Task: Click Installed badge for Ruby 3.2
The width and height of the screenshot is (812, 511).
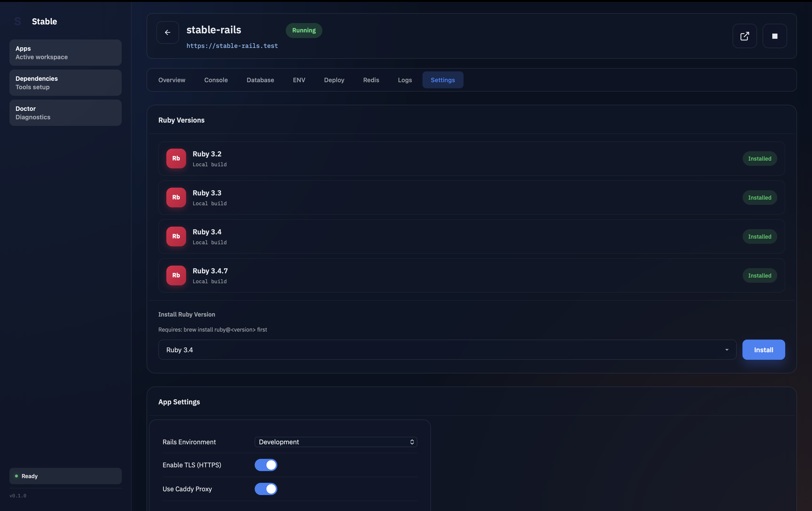Action: click(760, 159)
